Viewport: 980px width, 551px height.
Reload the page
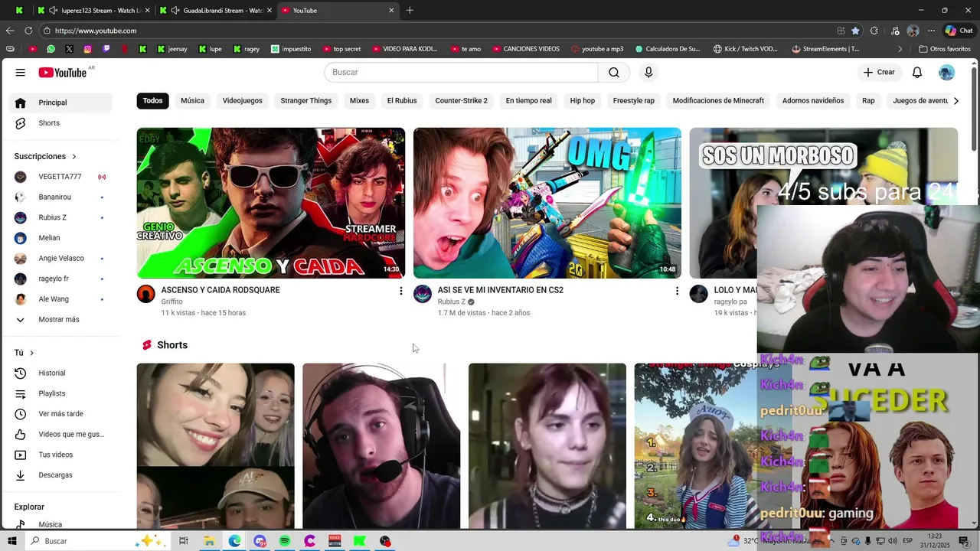28,31
